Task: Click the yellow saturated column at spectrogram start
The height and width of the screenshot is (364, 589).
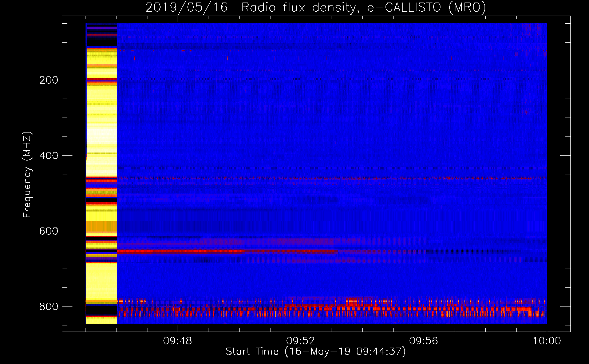Action: 102,174
